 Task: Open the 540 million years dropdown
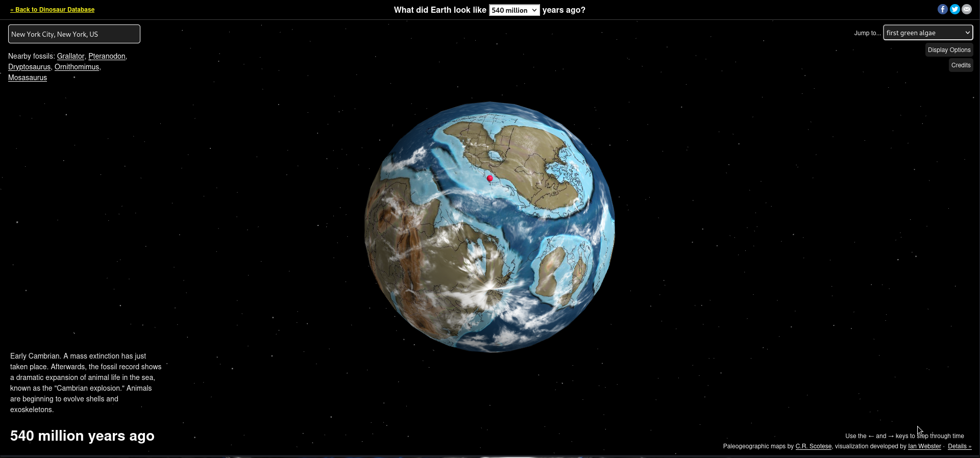pyautogui.click(x=514, y=10)
